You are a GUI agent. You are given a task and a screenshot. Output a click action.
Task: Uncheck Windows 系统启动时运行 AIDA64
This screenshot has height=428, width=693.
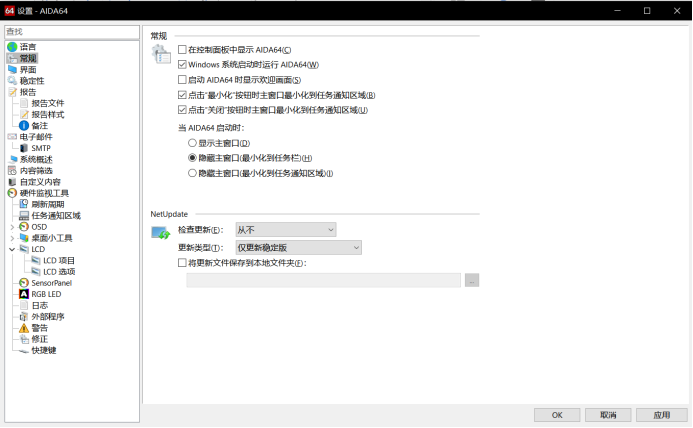coord(182,65)
